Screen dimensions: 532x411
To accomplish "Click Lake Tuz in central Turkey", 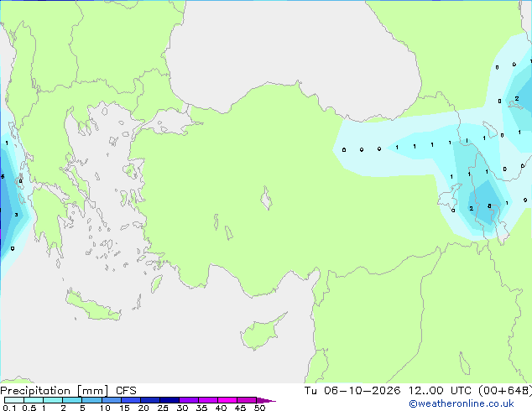I will [266, 198].
